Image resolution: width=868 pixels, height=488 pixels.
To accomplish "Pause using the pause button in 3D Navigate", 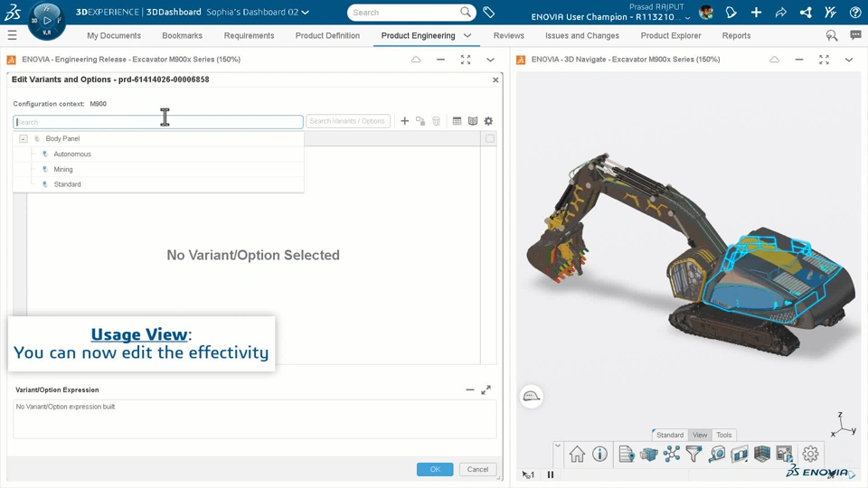I will pyautogui.click(x=551, y=474).
